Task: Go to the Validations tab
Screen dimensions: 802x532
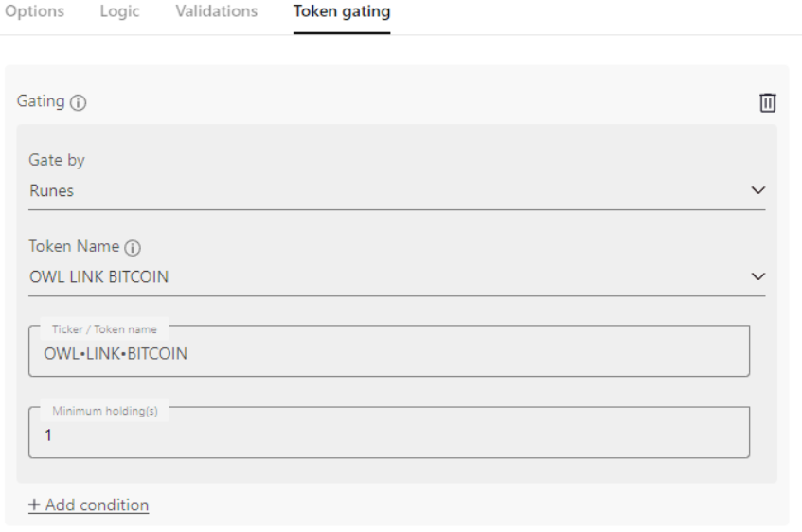Action: click(216, 12)
